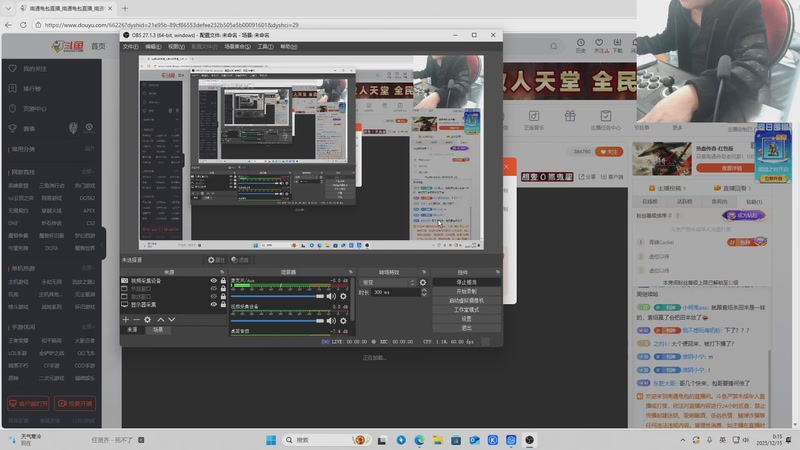
Task: Pop out the 控件 controls dock
Action: tap(497, 272)
